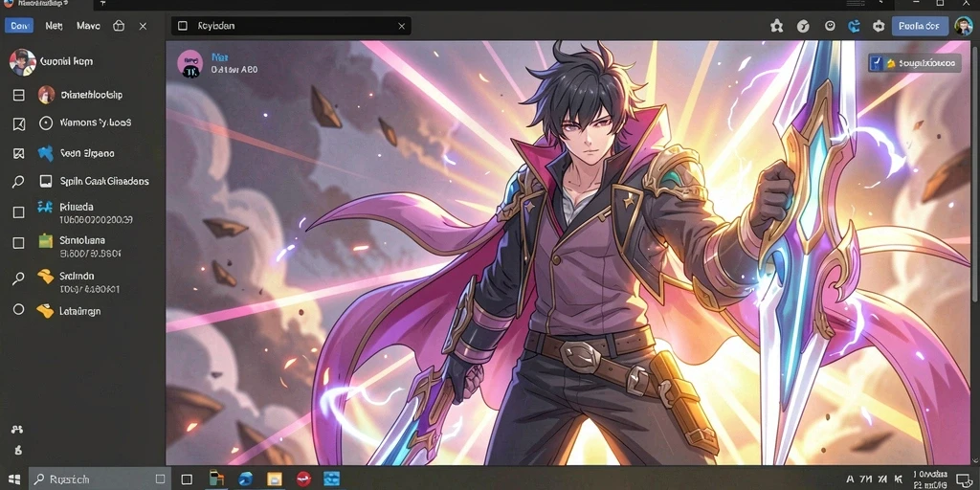Select the radio circle beside Latadrngn
The height and width of the screenshot is (490, 980).
[x=19, y=309]
